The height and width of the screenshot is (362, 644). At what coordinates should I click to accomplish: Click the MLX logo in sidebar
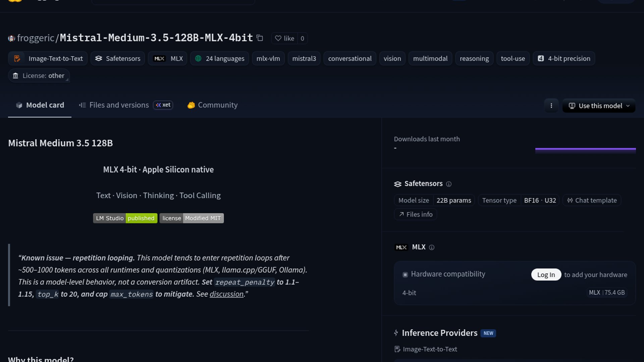coord(401,247)
